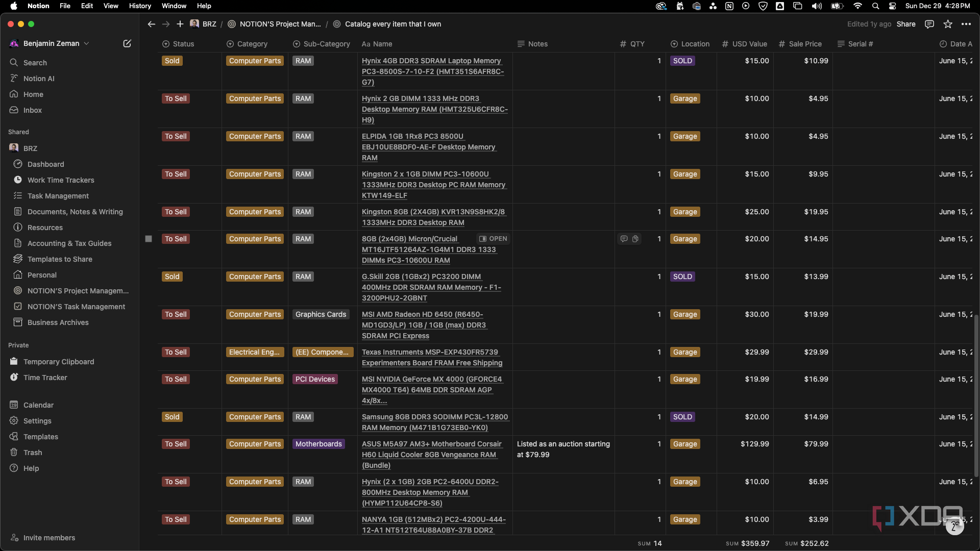
Task: Click the purple Motherboards sub-category tag
Action: pyautogui.click(x=318, y=444)
